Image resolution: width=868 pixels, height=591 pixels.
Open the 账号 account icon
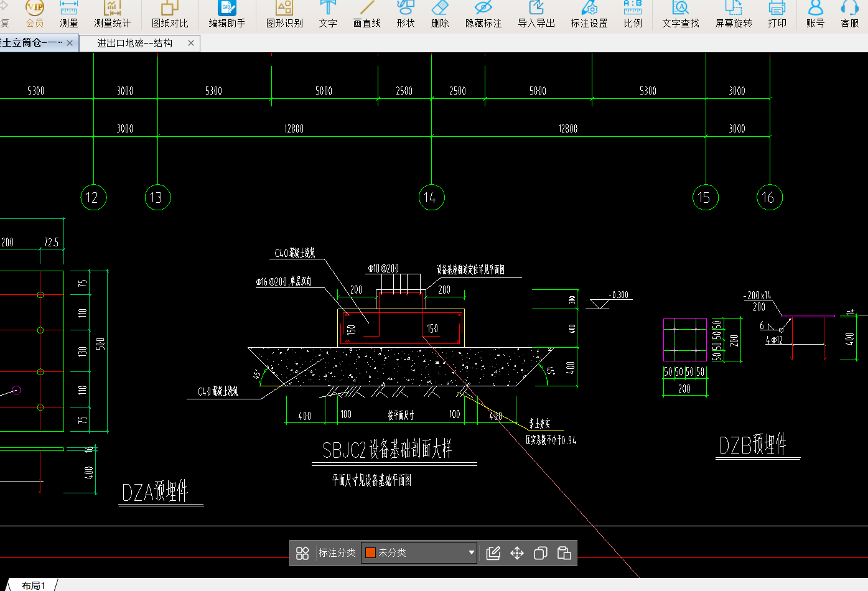(x=815, y=14)
